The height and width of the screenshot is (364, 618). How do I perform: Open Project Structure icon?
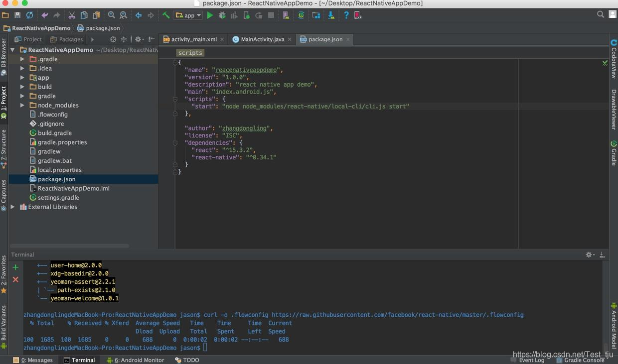(x=316, y=15)
